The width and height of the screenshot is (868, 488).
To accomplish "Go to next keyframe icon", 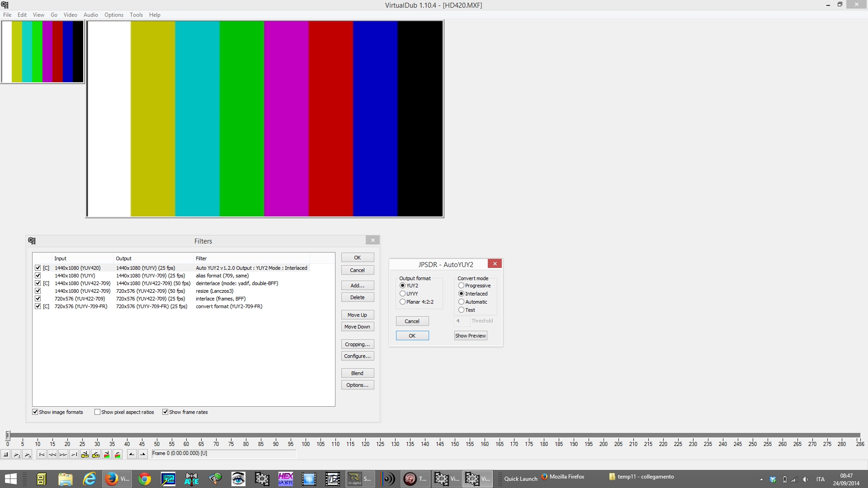I will pos(96,455).
